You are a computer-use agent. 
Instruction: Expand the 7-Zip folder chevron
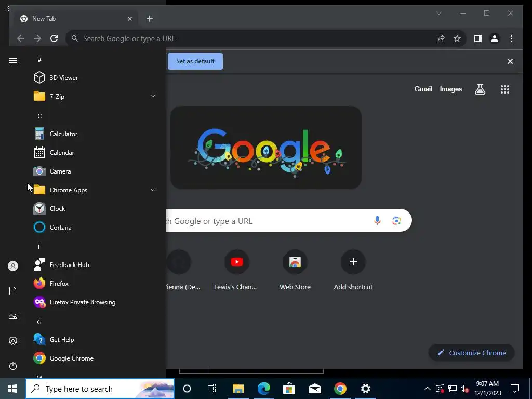pyautogui.click(x=153, y=96)
